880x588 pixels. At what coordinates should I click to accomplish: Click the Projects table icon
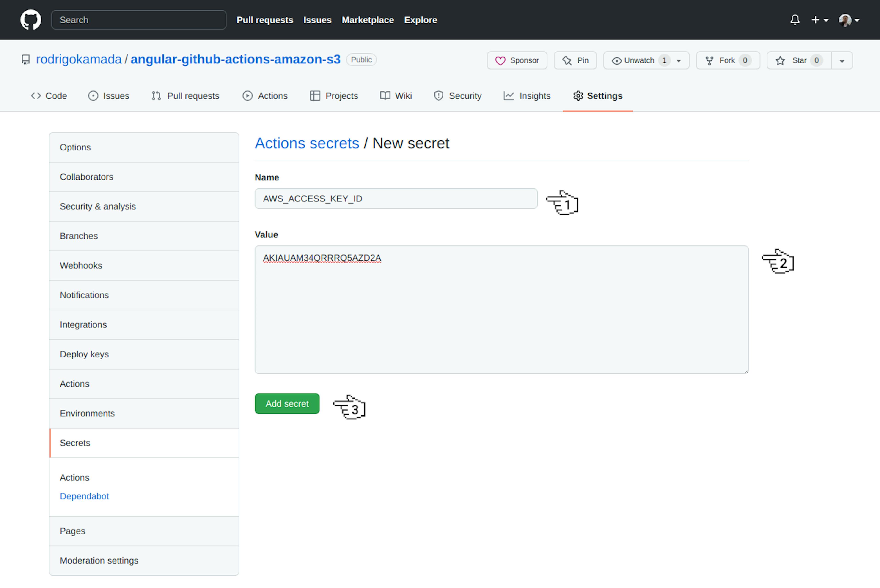pos(315,96)
